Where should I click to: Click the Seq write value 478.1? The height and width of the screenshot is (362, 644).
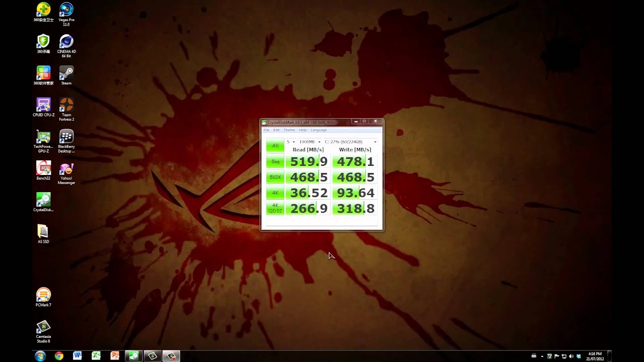click(355, 161)
